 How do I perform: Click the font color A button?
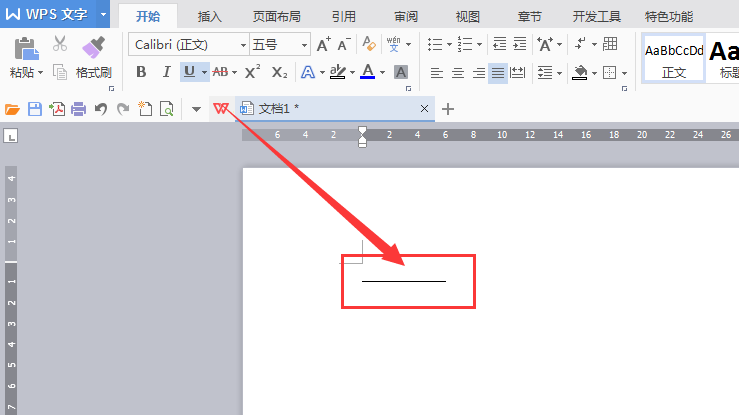pyautogui.click(x=368, y=72)
